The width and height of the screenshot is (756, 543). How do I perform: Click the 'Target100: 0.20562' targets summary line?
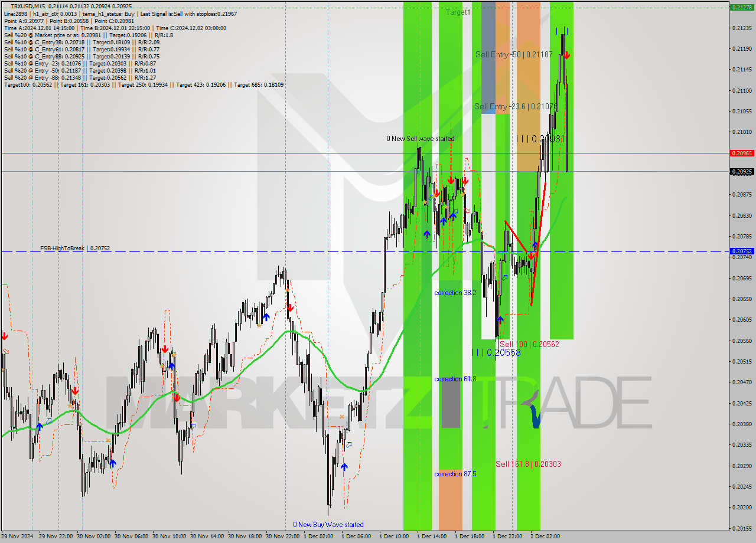tap(144, 84)
